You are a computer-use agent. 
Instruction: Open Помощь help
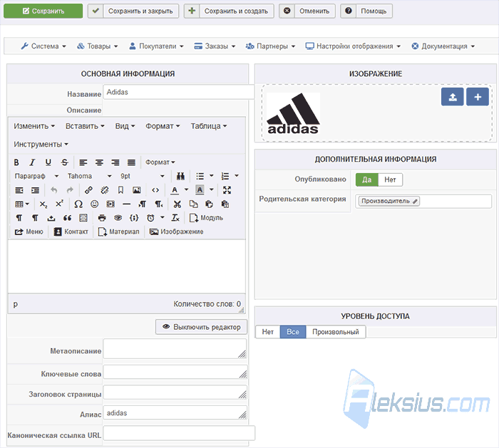tap(366, 11)
